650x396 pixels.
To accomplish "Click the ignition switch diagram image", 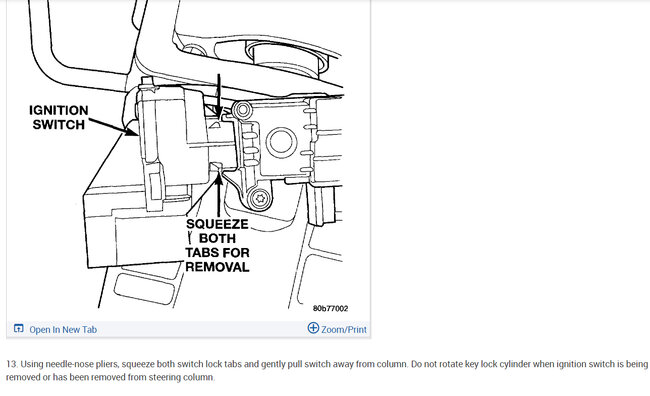I will pyautogui.click(x=188, y=160).
